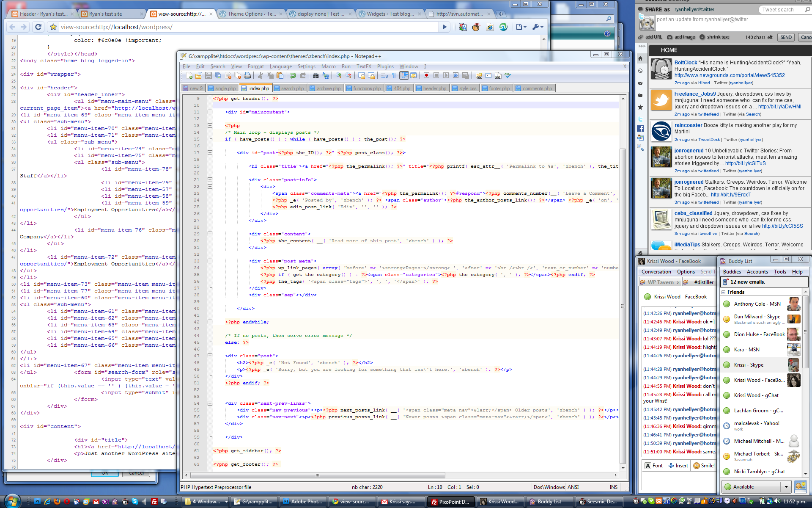Toggle word wrap in Notepad++ toolbar
The height and width of the screenshot is (508, 812).
click(384, 75)
